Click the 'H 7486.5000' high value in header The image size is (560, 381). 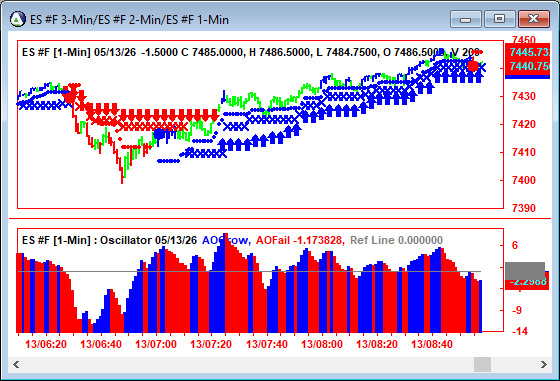279,52
